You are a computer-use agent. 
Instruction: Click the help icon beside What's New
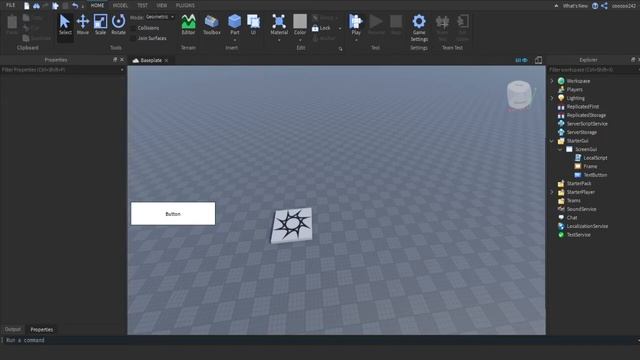pos(595,6)
